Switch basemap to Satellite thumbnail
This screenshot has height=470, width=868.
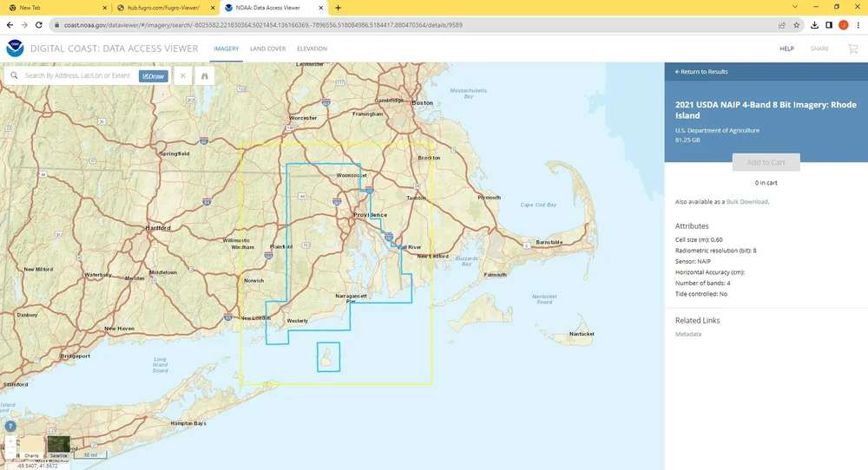[x=59, y=447]
